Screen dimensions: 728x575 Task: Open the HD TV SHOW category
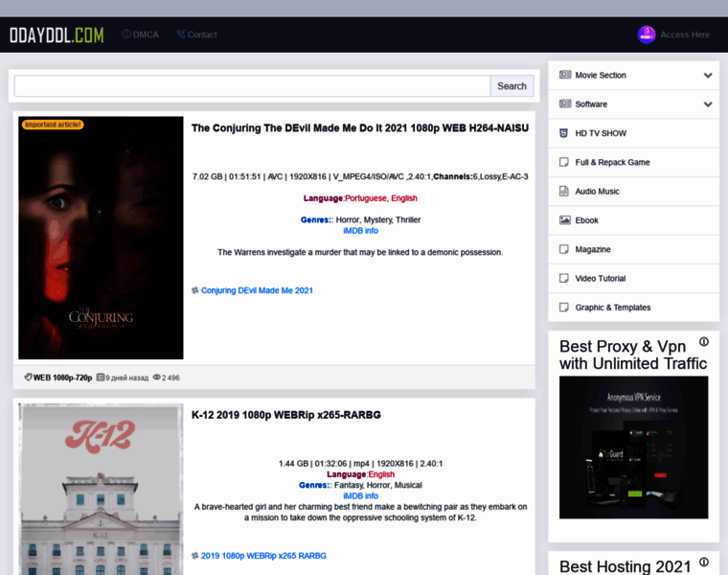pos(634,133)
